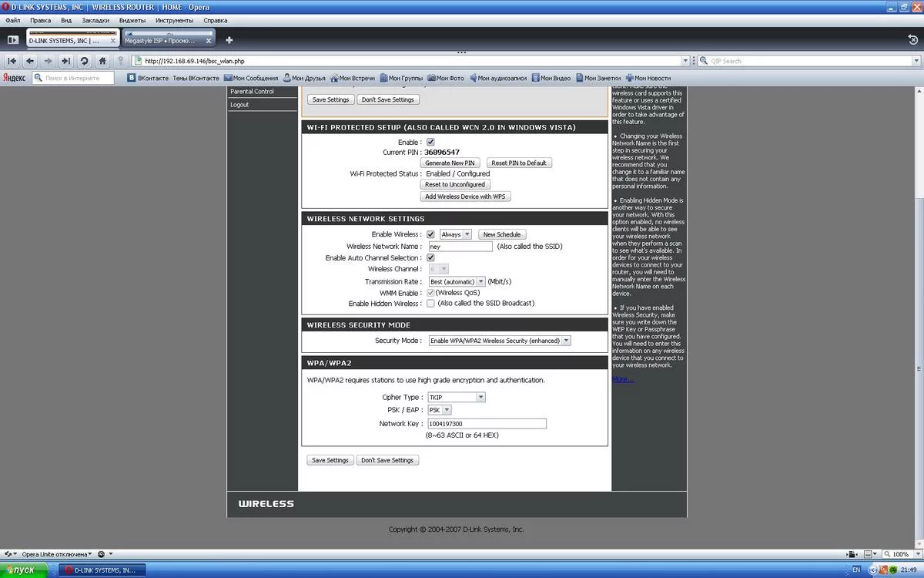Open the Правка menu
Screen dimensions: 924x578
(x=40, y=20)
